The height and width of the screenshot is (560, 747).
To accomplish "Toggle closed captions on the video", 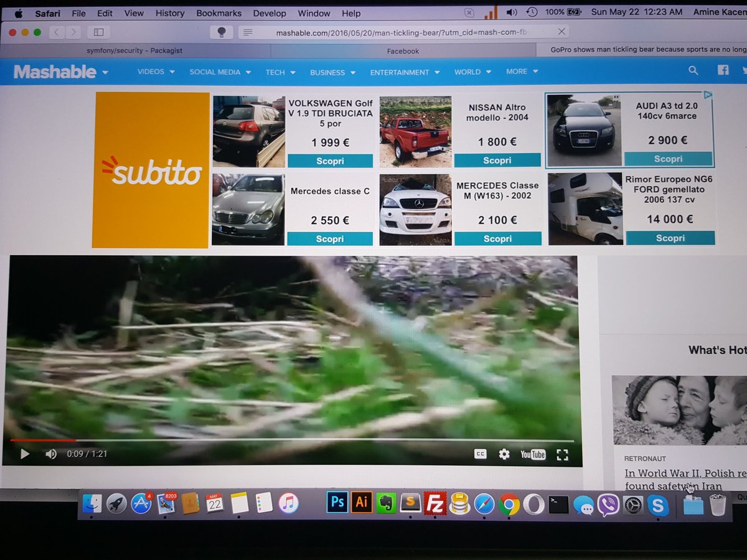I will click(480, 454).
